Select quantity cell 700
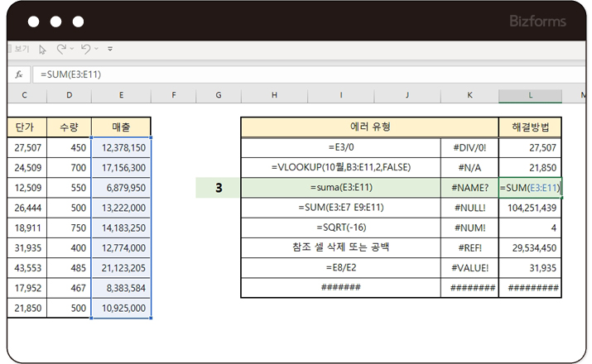This screenshot has width=592, height=364. click(x=69, y=167)
